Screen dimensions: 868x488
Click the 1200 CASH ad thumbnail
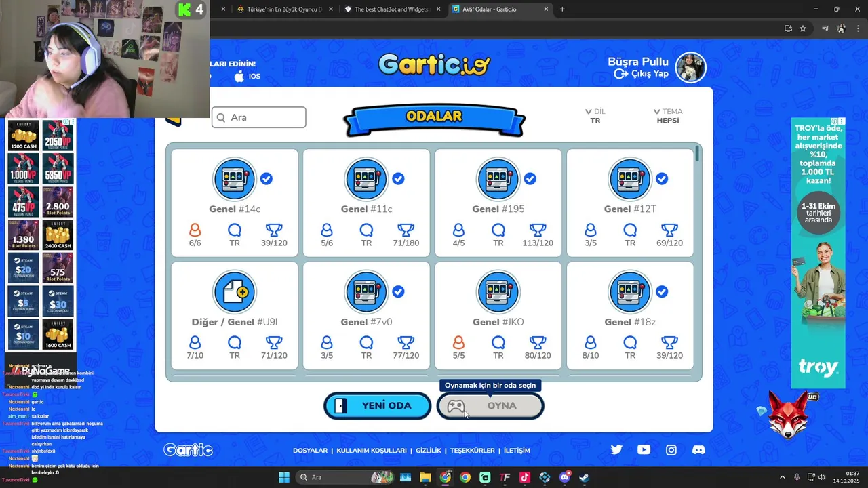(24, 136)
